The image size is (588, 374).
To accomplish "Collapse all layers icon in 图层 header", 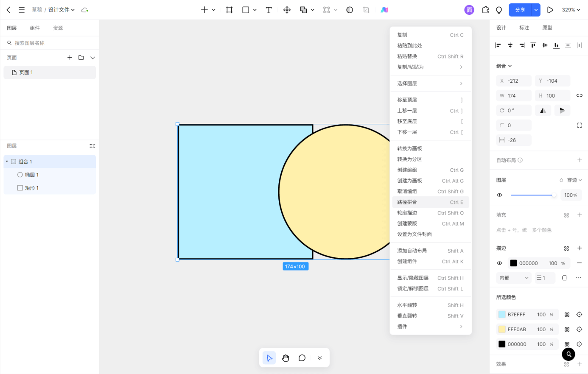I will tap(92, 146).
